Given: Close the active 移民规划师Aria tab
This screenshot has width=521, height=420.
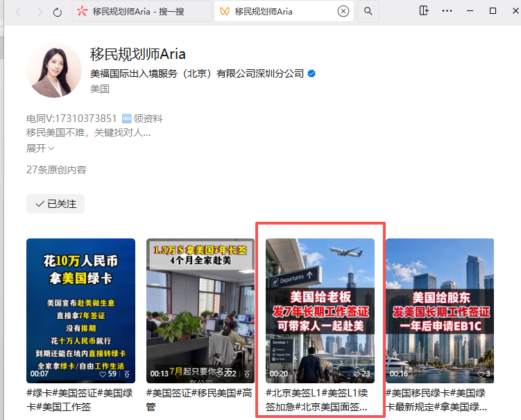Looking at the screenshot, I should click(x=343, y=12).
